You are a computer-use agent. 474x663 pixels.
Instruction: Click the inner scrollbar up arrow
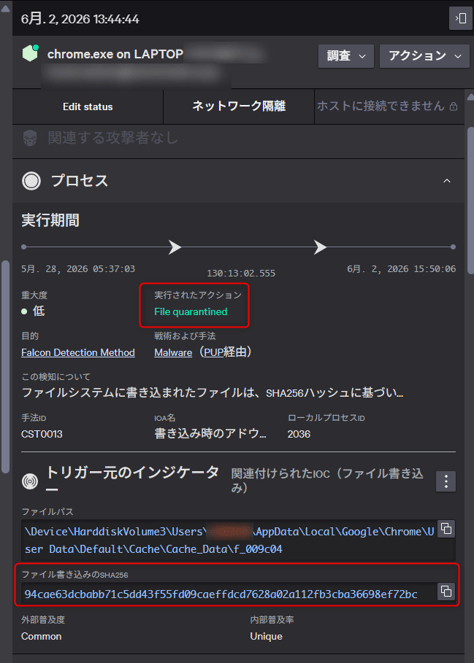point(470,97)
